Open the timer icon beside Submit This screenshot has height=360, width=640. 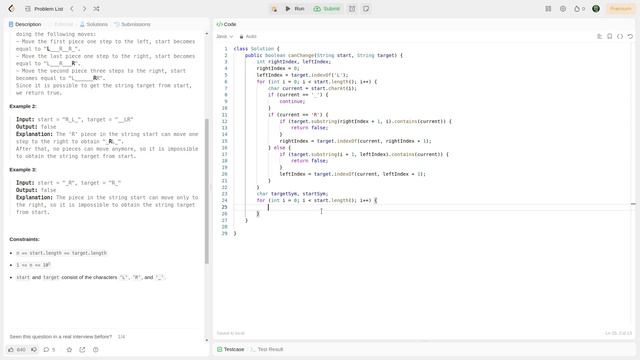pyautogui.click(x=352, y=9)
